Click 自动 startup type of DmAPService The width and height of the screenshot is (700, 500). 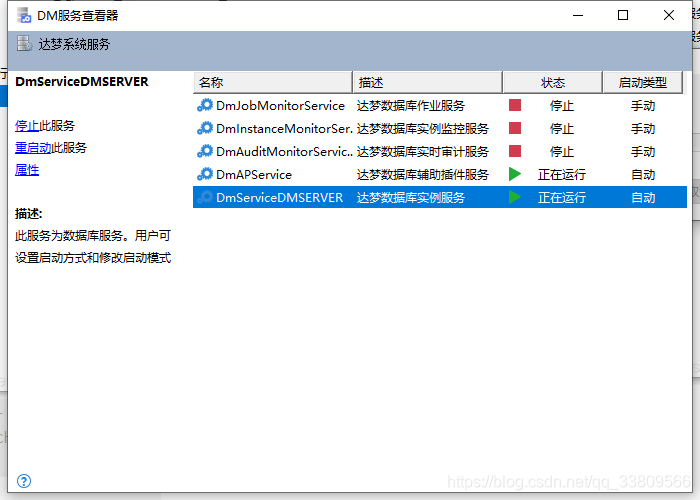click(x=643, y=175)
